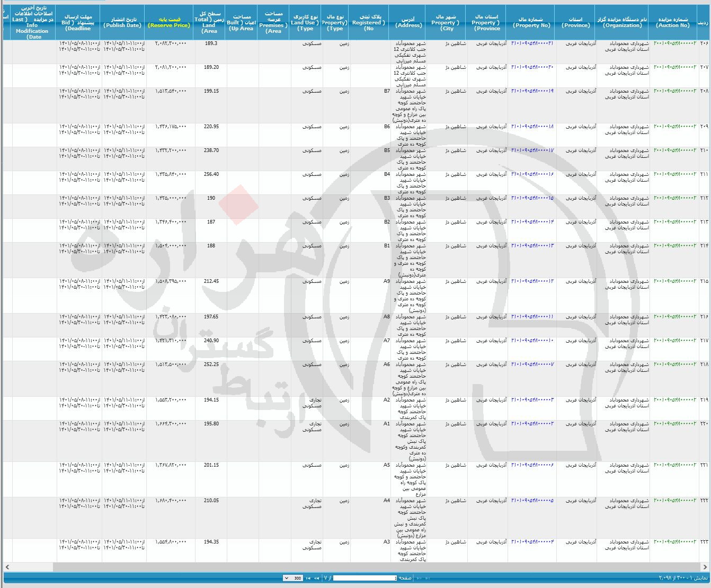The height and width of the screenshot is (588, 711).
Task: Open the property number link for plot A4
Action: tap(532, 501)
